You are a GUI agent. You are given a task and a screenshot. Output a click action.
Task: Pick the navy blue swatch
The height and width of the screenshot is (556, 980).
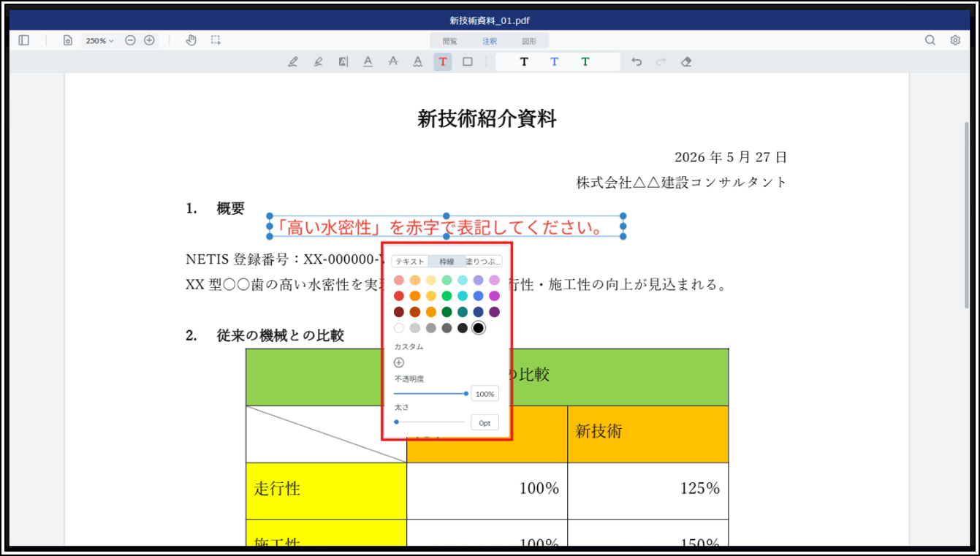pyautogui.click(x=479, y=312)
